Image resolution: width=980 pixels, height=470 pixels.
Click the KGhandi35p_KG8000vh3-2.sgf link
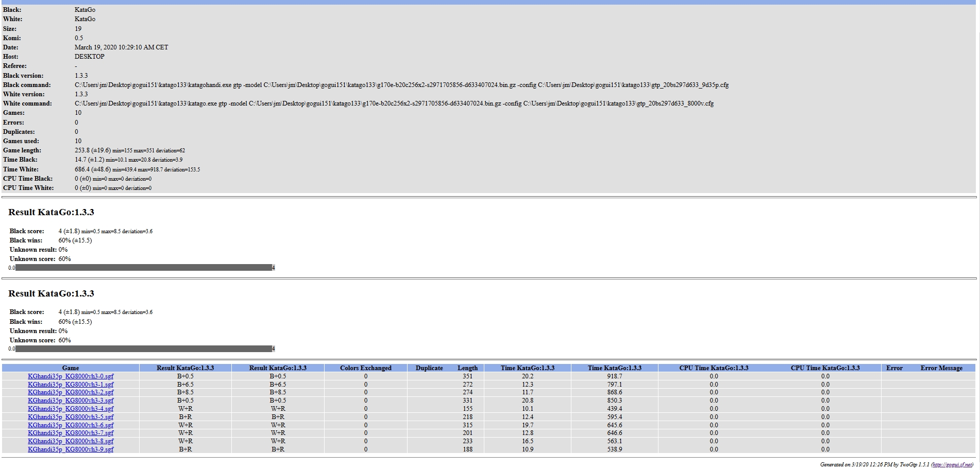[x=71, y=392]
